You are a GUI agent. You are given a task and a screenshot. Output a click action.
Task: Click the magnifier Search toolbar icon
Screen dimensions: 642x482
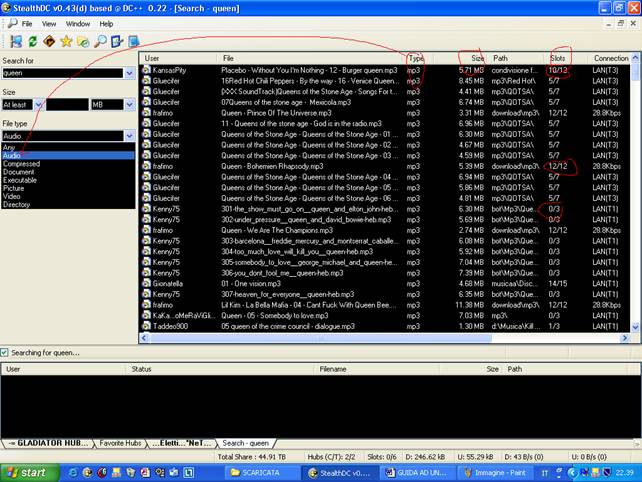click(x=100, y=41)
